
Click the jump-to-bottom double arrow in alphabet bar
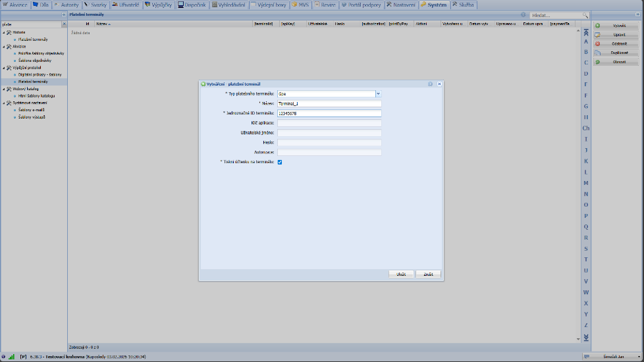pyautogui.click(x=586, y=337)
